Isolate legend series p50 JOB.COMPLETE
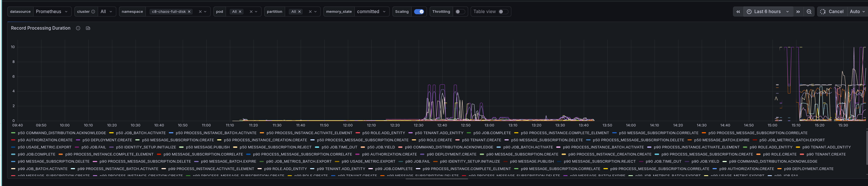The width and height of the screenshot is (868, 186). (x=492, y=133)
